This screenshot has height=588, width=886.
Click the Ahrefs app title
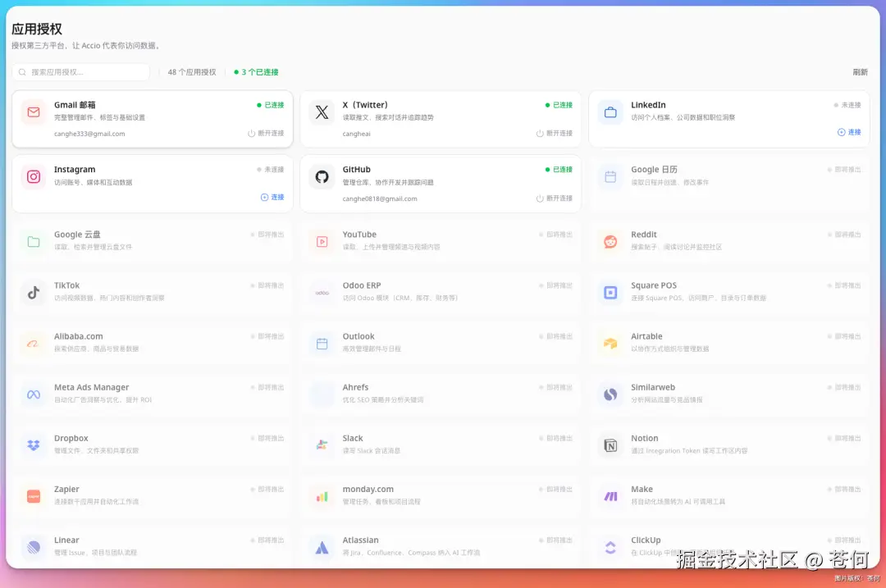point(355,387)
